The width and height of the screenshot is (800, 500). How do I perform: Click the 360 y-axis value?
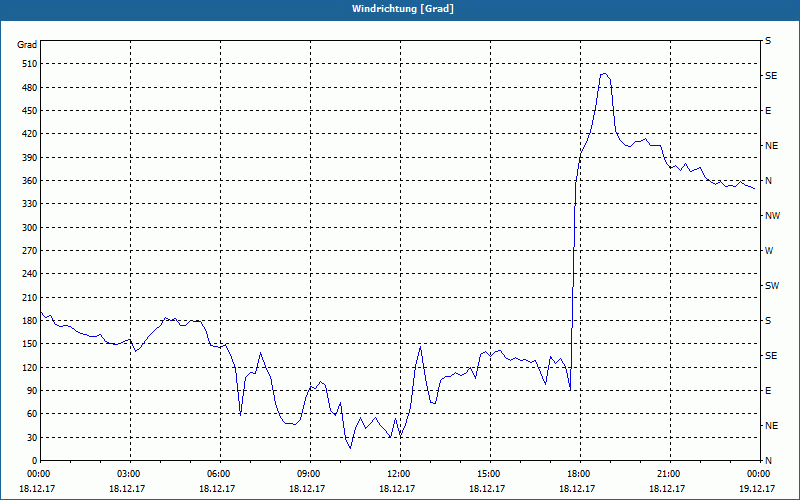(30, 181)
